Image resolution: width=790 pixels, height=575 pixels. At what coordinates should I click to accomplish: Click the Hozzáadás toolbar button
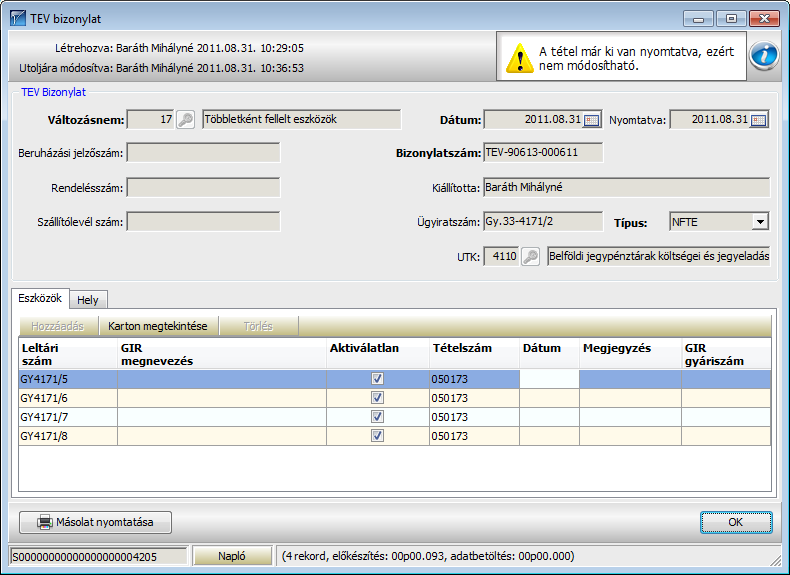(57, 326)
